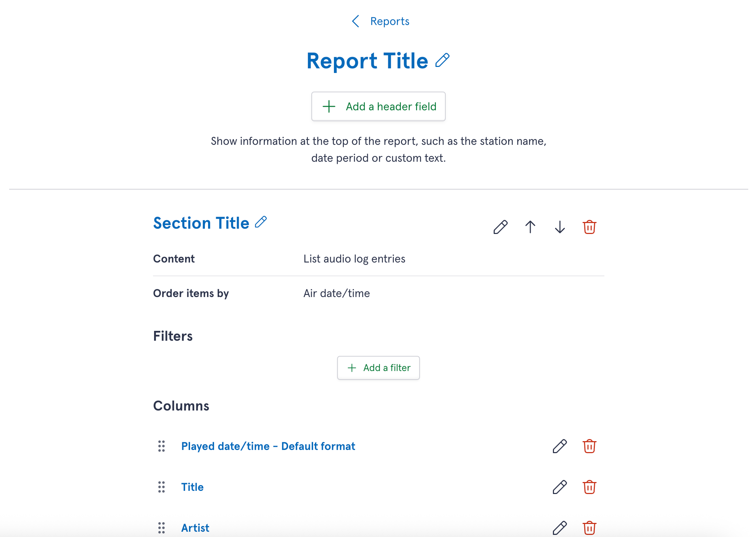The width and height of the screenshot is (756, 537).
Task: Return to Reports via the link
Action: click(390, 21)
